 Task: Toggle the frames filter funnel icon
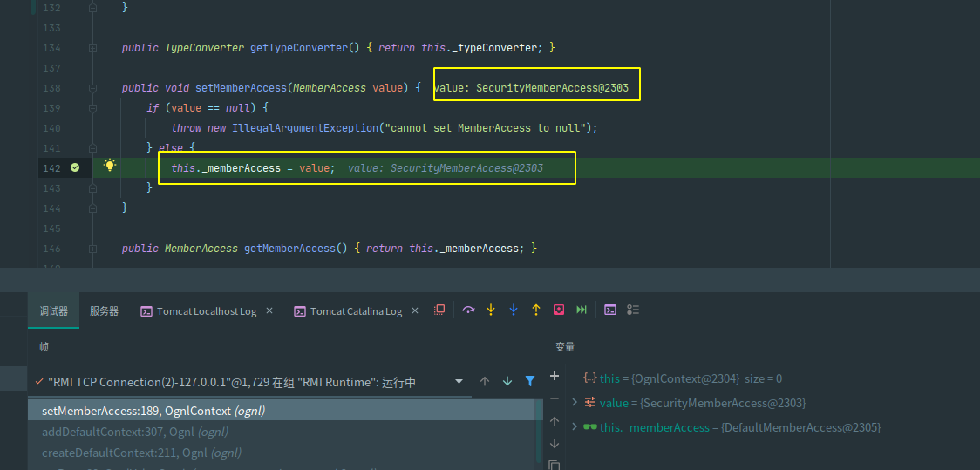(x=530, y=382)
